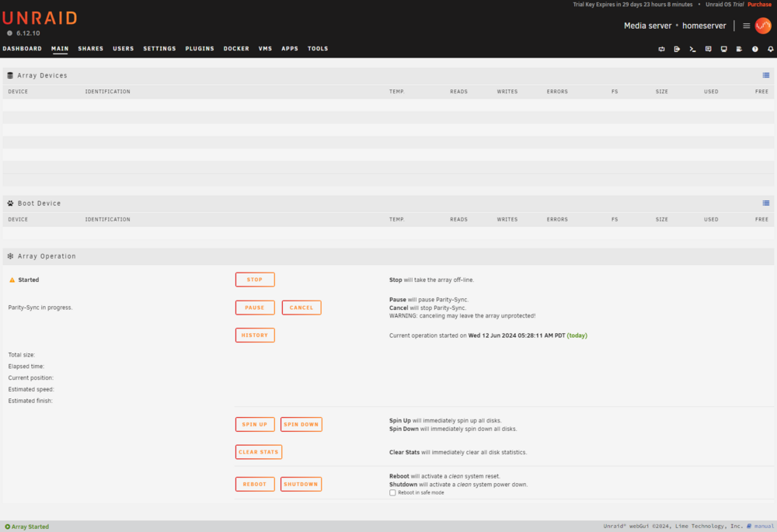Click the Trial Key Expires notice
777x532 pixels.
[632, 5]
